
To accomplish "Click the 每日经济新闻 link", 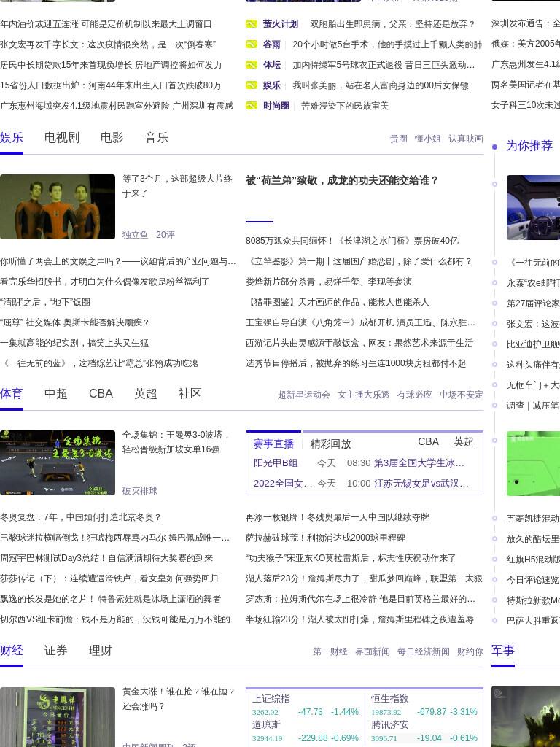I will click(424, 651).
